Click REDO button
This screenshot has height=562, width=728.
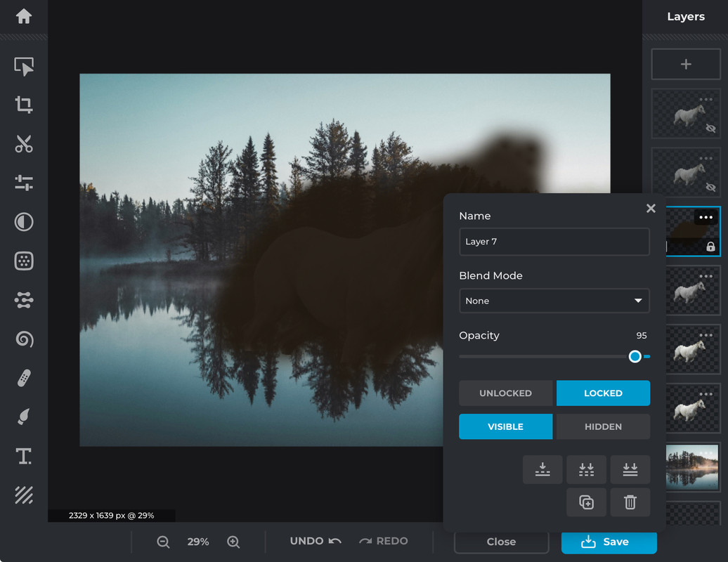pos(384,541)
